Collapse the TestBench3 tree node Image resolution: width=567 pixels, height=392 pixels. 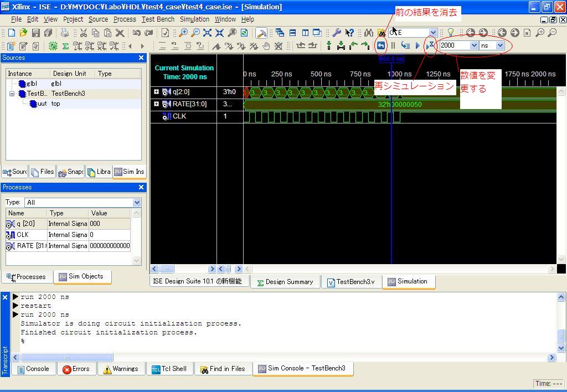12,94
